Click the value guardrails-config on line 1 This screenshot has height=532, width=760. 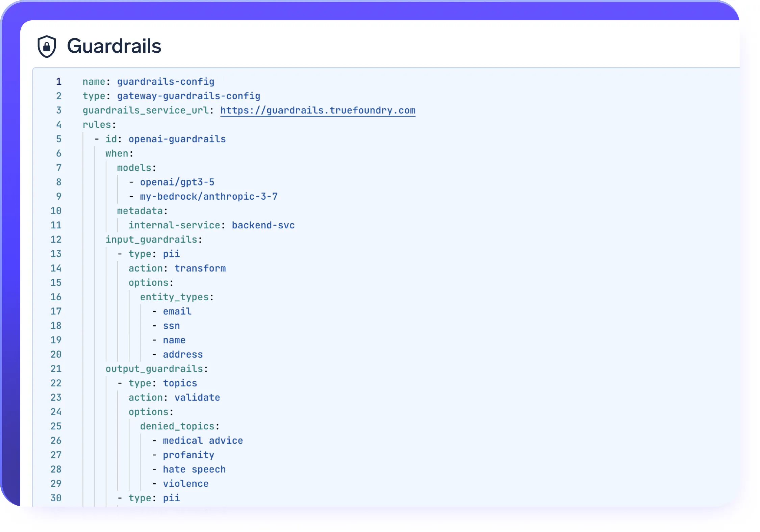pos(166,82)
